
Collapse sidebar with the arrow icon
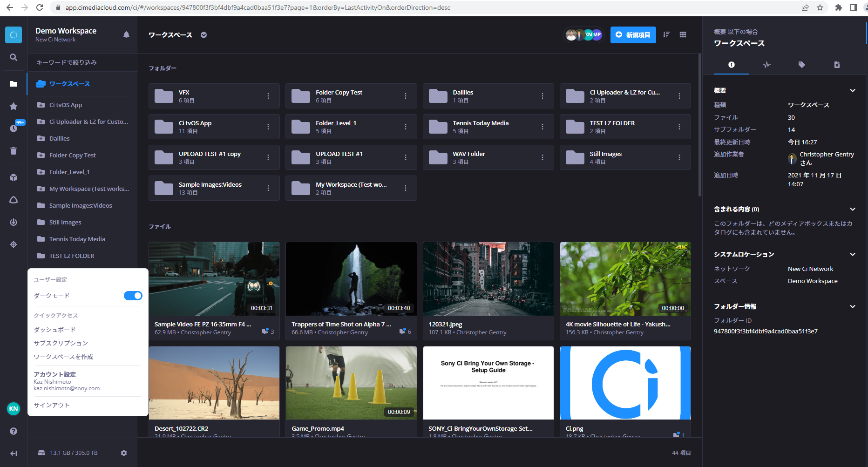point(14,453)
